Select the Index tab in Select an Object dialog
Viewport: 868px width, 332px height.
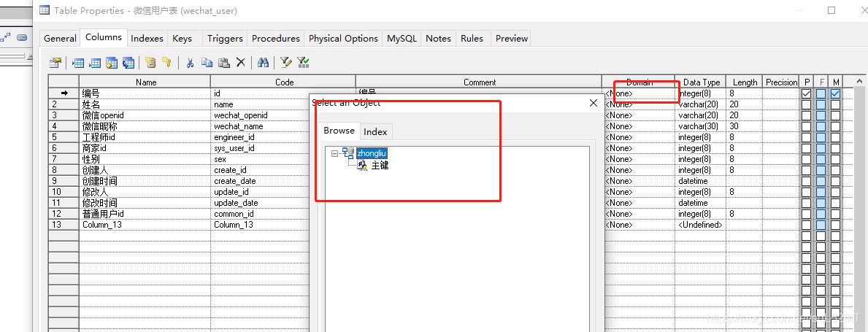click(x=375, y=131)
